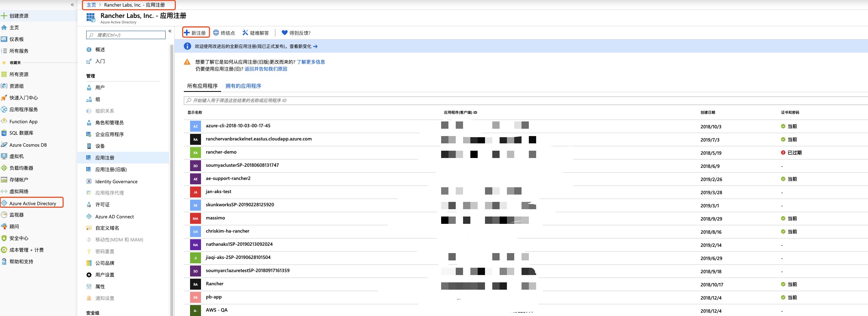The image size is (868, 316).
Task: Click the 快速入门中心 rocket icon
Action: (4, 98)
